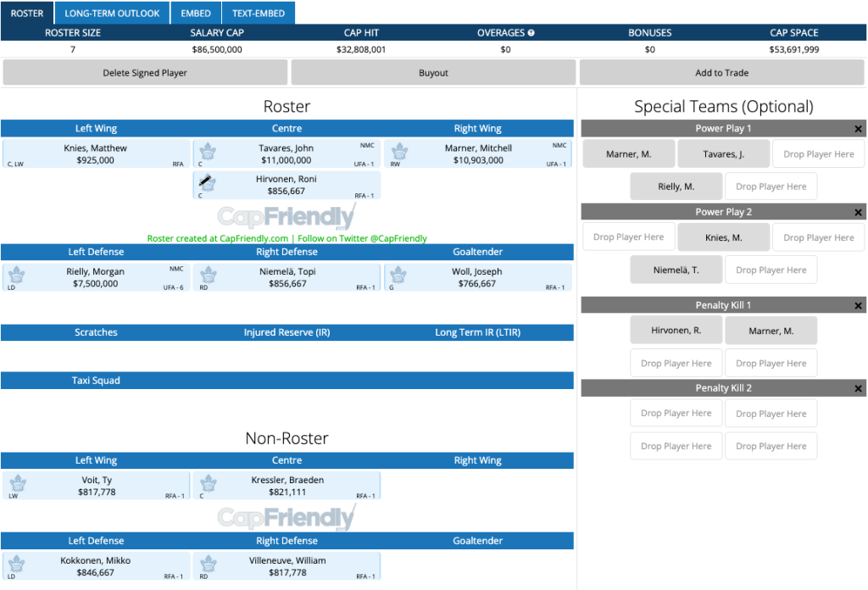This screenshot has width=868, height=590.
Task: Click the team logo beside Voit, Ty
Action: coord(15,484)
